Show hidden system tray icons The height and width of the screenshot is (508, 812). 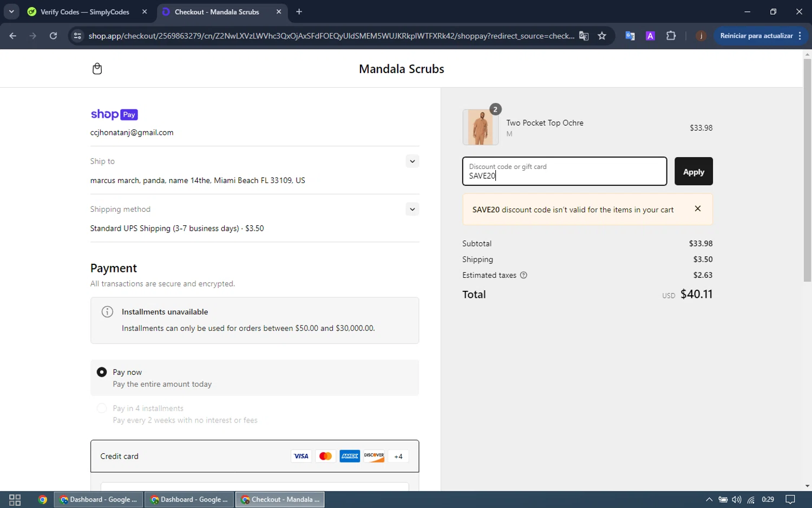709,499
